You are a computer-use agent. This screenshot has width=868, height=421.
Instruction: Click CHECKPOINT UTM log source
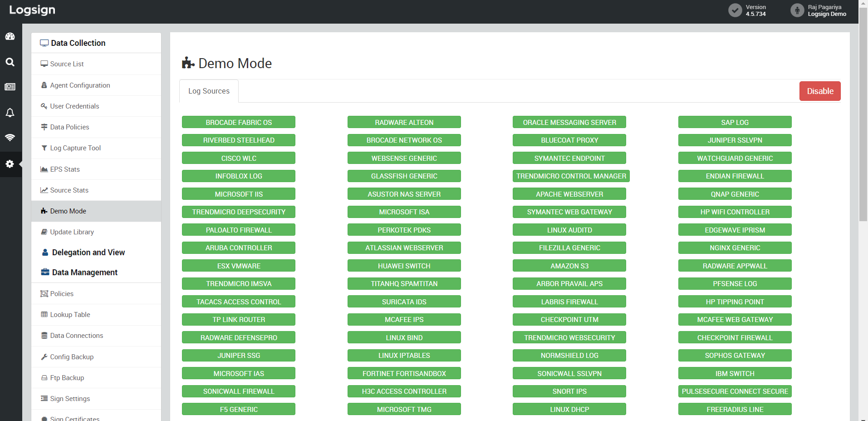[569, 320]
